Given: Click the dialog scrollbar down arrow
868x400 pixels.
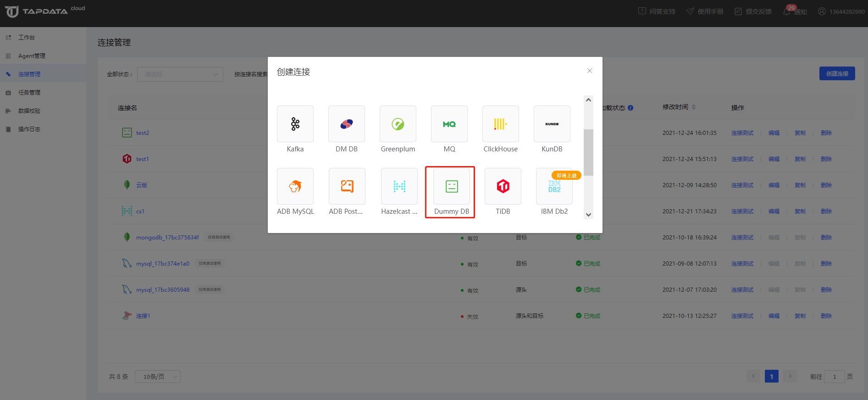Looking at the screenshot, I should (x=588, y=215).
